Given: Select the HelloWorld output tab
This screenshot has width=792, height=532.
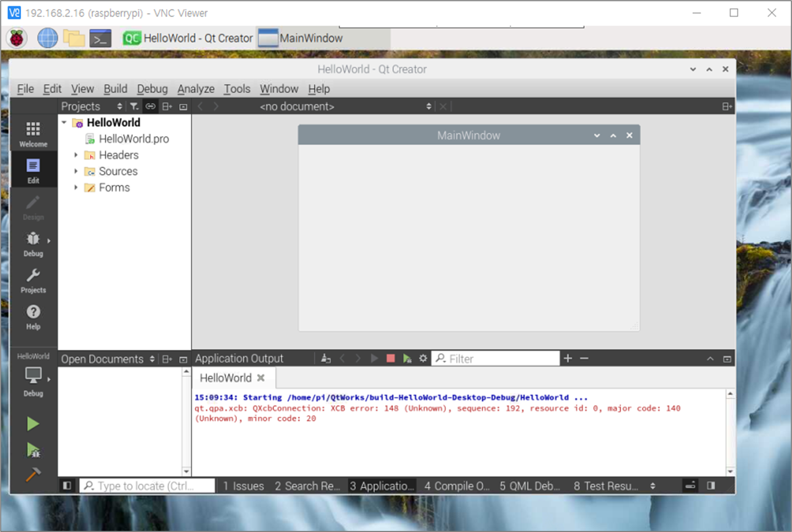Looking at the screenshot, I should coord(226,378).
